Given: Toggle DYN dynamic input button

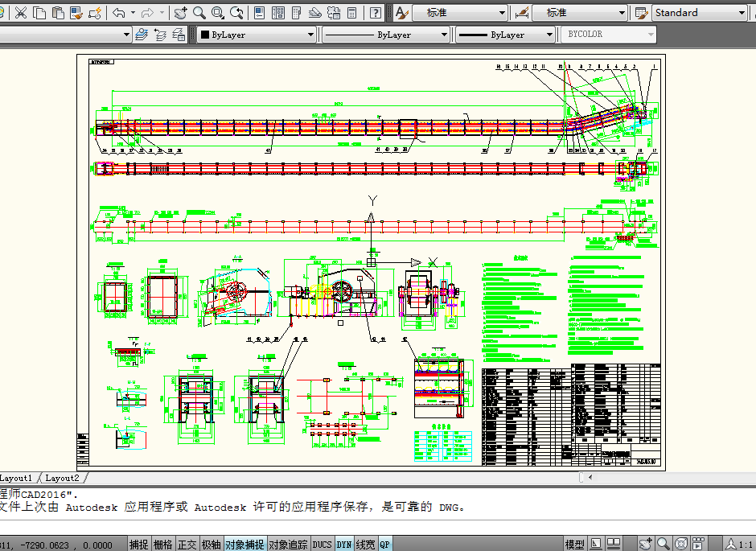Looking at the screenshot, I should [x=343, y=545].
